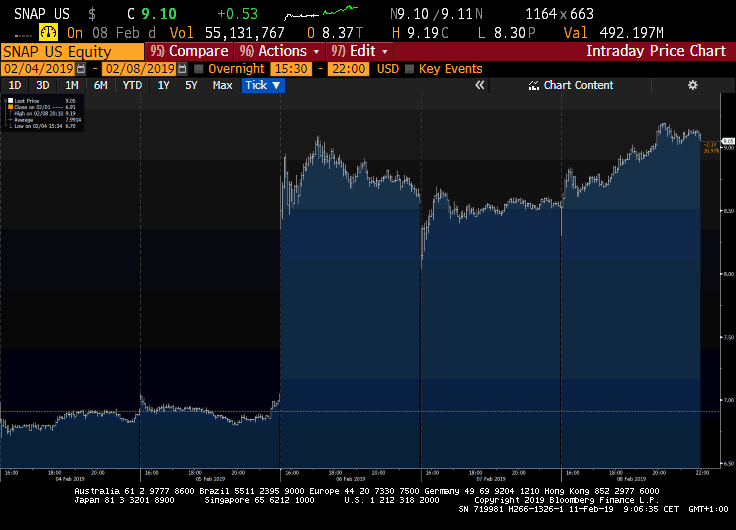
Task: Click the Intraday Price Chart title
Action: (656, 51)
